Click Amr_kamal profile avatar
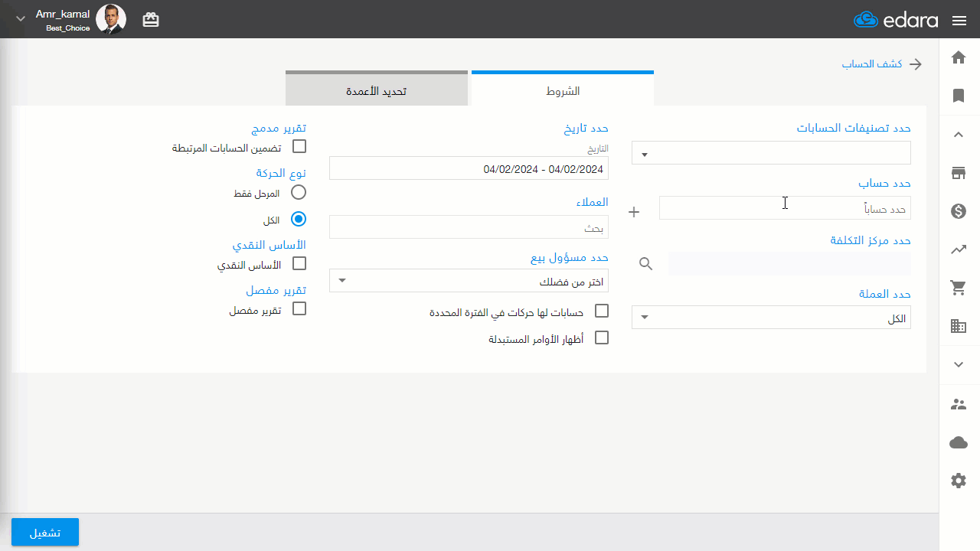 [111, 19]
